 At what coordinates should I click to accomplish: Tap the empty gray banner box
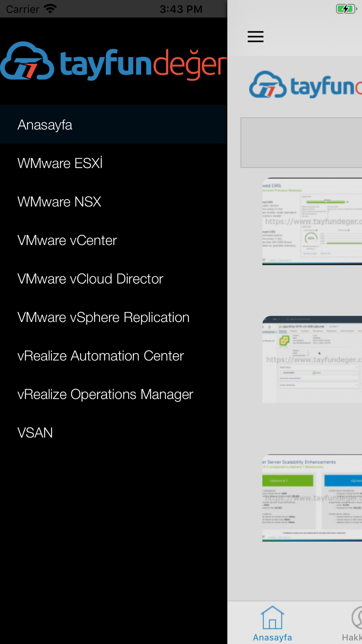301,142
